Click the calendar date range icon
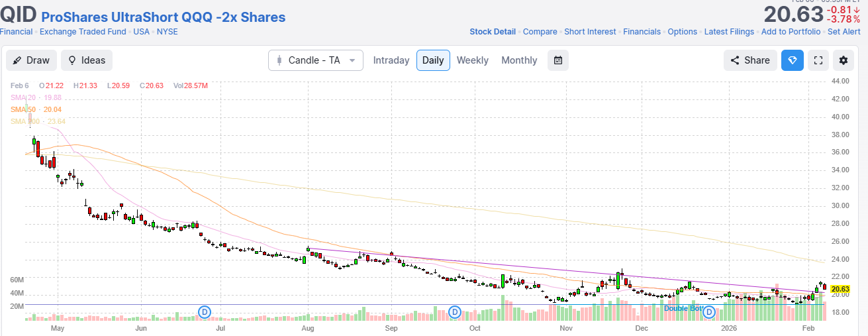Viewport: 868px width, 336px height. coord(558,60)
